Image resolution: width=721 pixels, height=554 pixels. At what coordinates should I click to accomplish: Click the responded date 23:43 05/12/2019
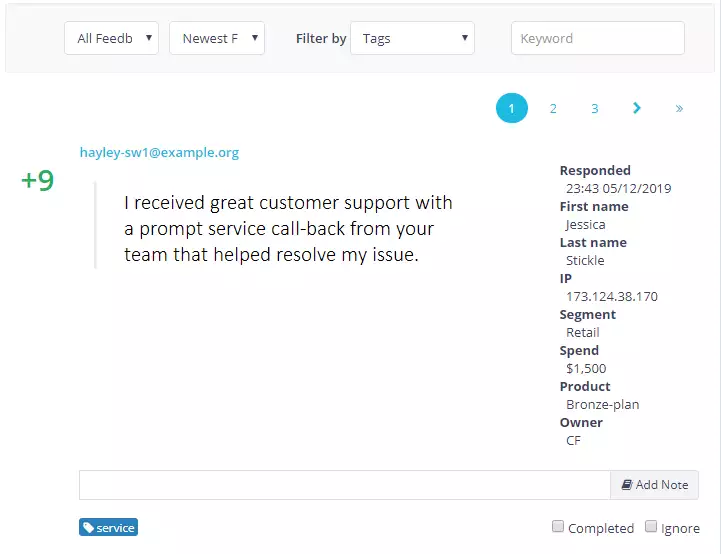point(618,188)
